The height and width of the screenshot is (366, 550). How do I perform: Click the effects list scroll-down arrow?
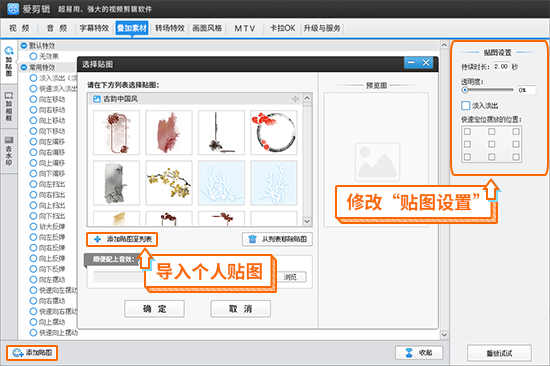point(444,335)
